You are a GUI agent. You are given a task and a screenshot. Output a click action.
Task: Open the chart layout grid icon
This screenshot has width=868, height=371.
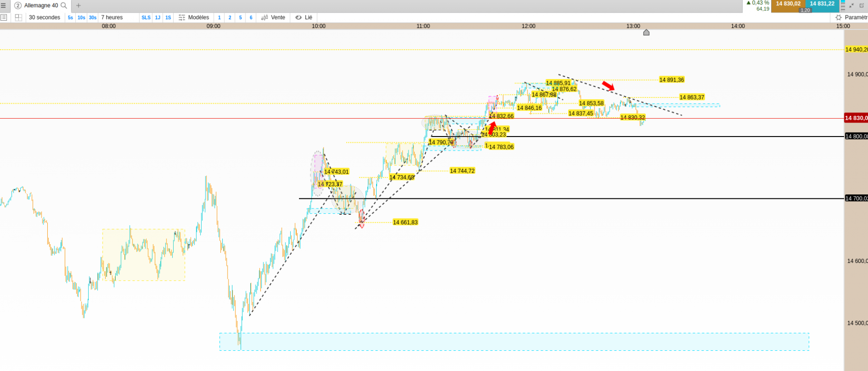[x=18, y=17]
